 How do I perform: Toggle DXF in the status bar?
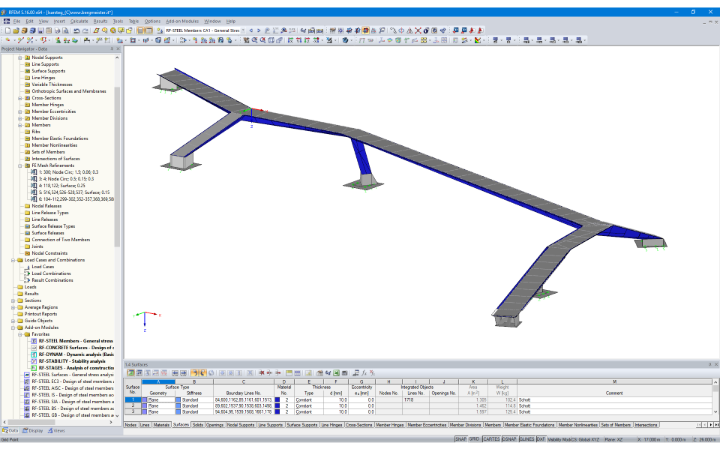coord(541,439)
